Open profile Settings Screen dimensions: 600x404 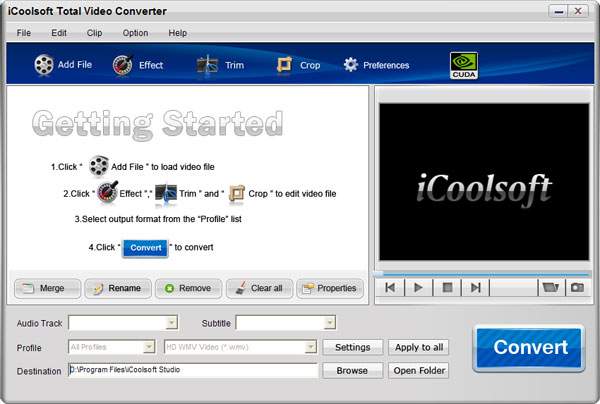352,347
